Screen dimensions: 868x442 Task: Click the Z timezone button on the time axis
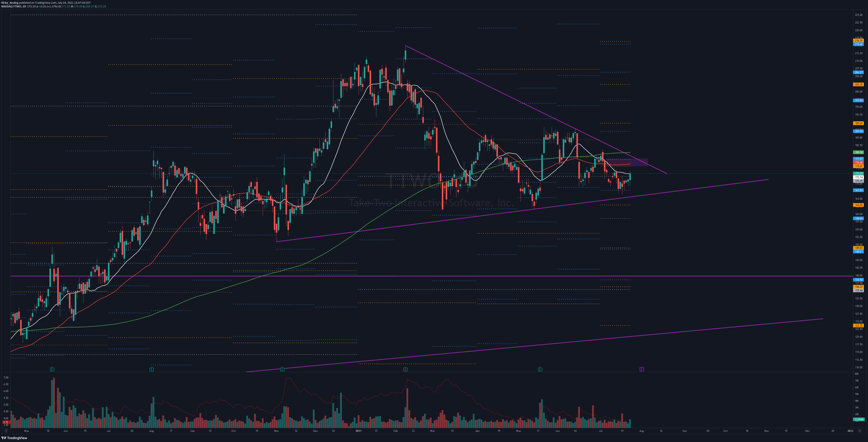point(6,431)
